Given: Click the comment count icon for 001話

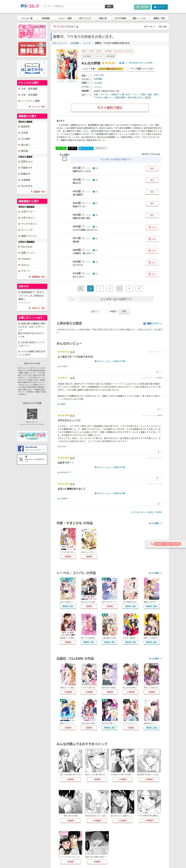Looking at the screenshot, I should click(94, 168).
